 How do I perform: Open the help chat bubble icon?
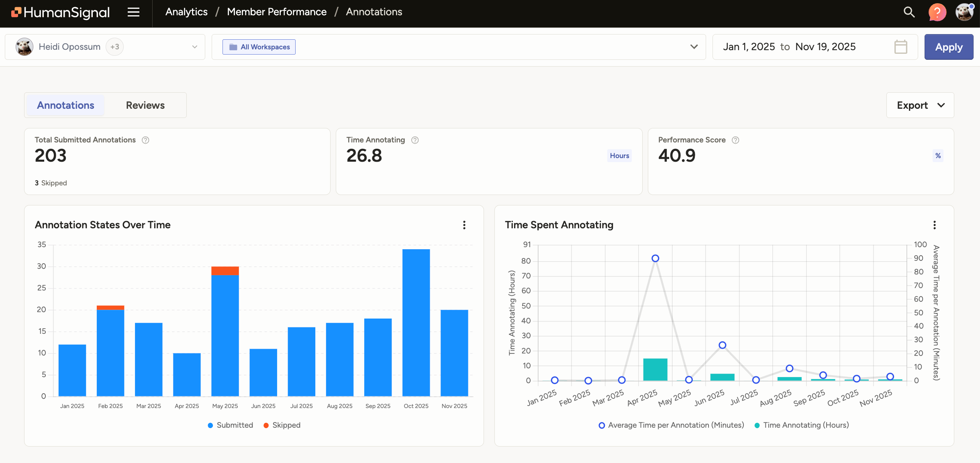(x=937, y=12)
